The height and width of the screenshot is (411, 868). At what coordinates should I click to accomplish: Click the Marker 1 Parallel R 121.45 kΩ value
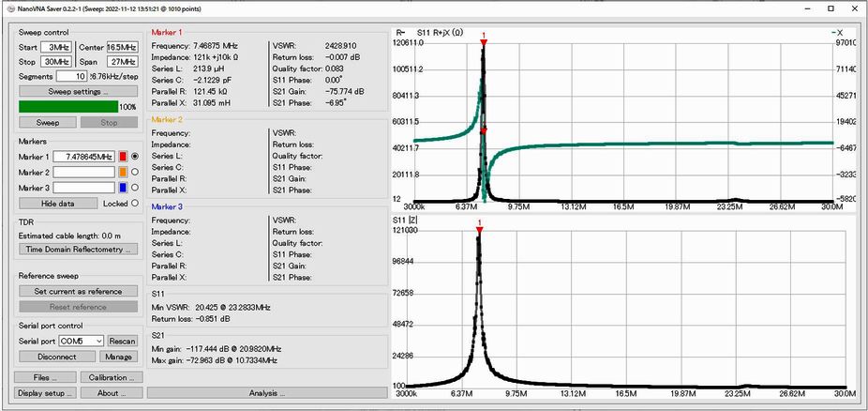click(210, 91)
